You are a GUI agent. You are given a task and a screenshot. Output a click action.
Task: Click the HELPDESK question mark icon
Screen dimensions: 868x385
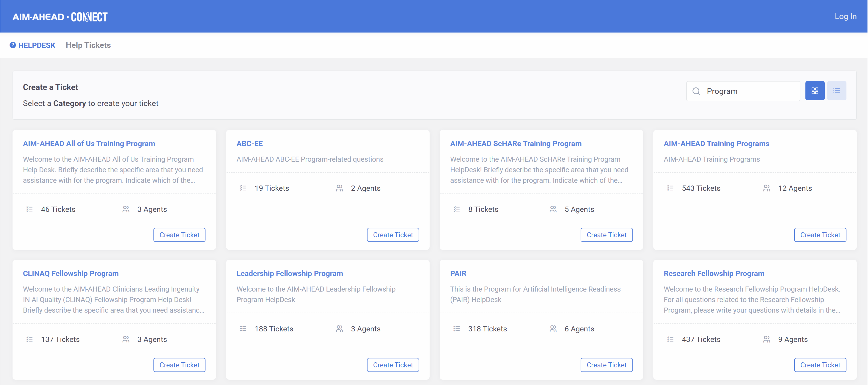click(12, 45)
